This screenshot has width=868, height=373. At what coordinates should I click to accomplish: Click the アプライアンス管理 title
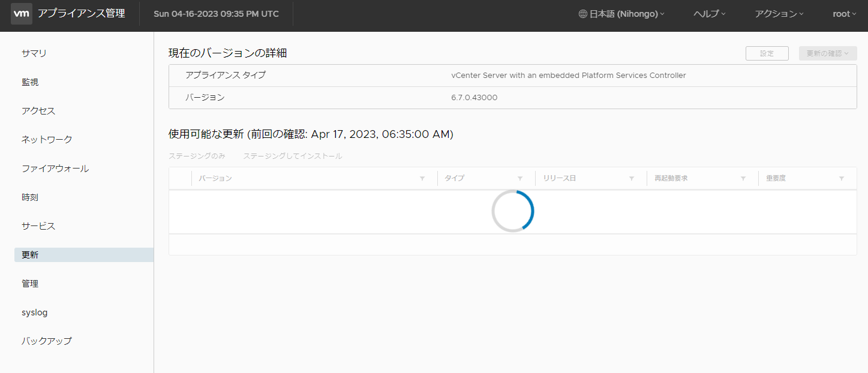pos(81,13)
